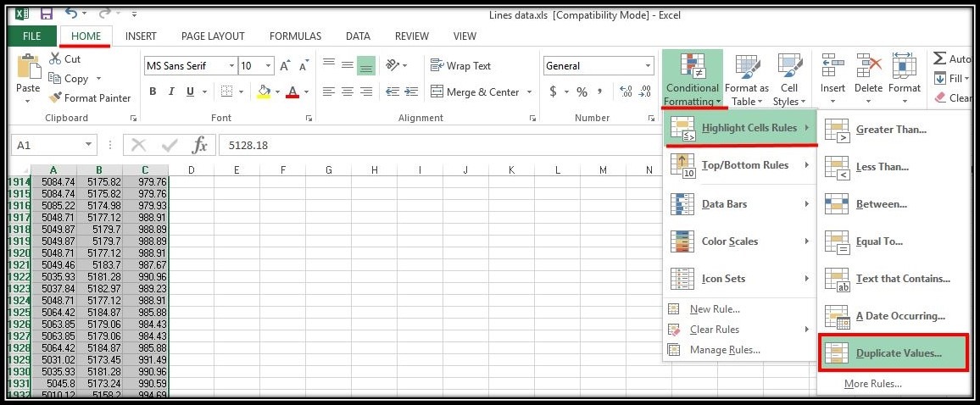Toggle Bold formatting

[153, 92]
